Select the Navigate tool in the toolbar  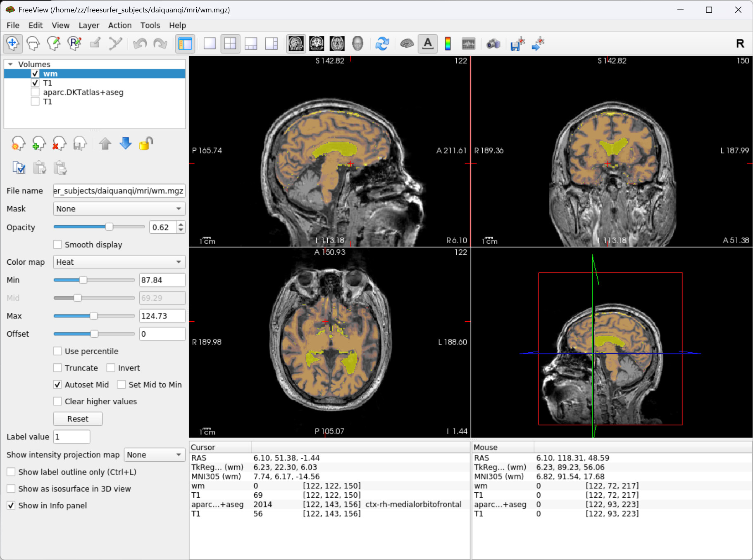(x=12, y=43)
